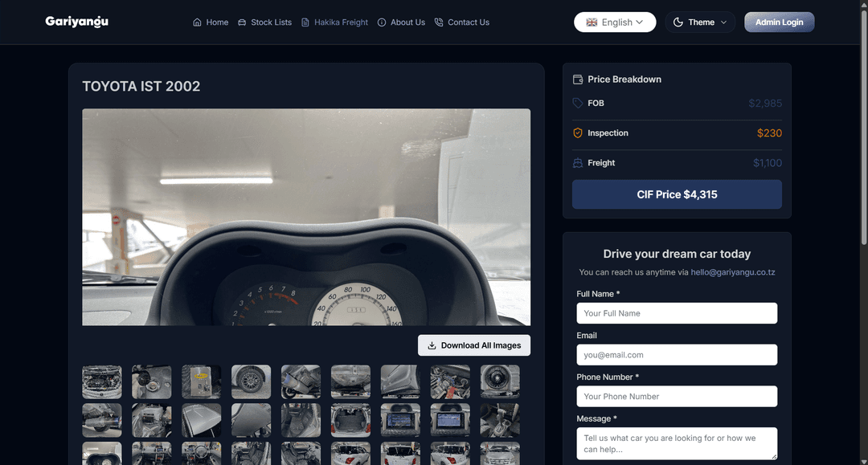The width and height of the screenshot is (868, 465).
Task: Select the engine thumbnail with red tag
Action: (x=450, y=381)
